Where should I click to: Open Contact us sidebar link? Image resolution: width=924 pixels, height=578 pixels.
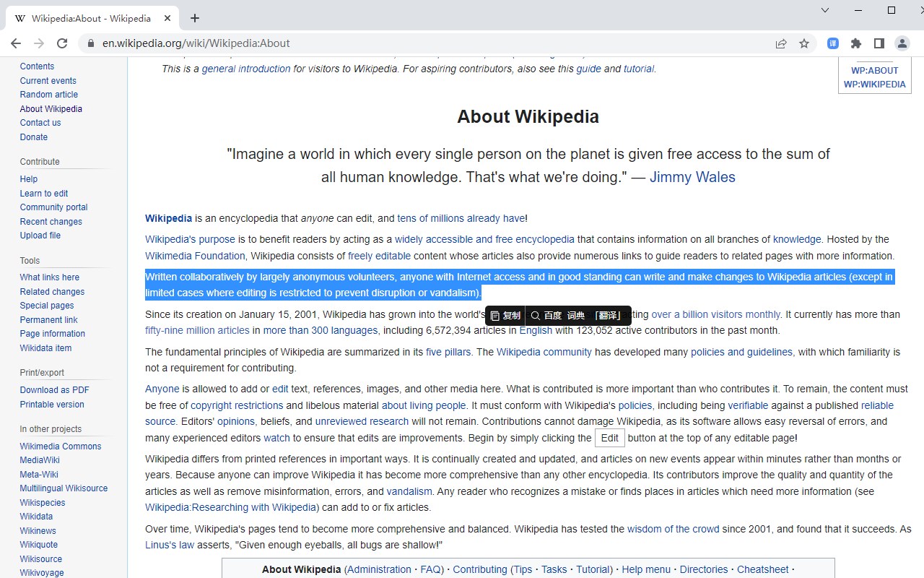[40, 123]
